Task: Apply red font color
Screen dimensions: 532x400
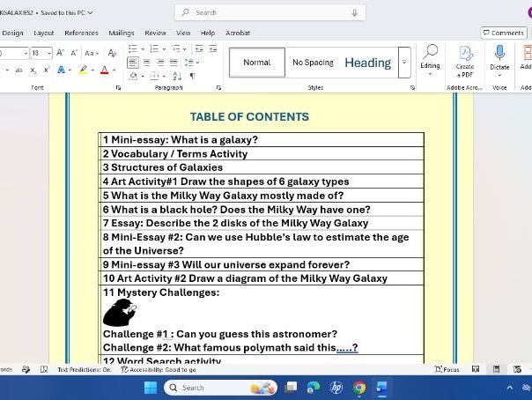Action: tap(105, 70)
